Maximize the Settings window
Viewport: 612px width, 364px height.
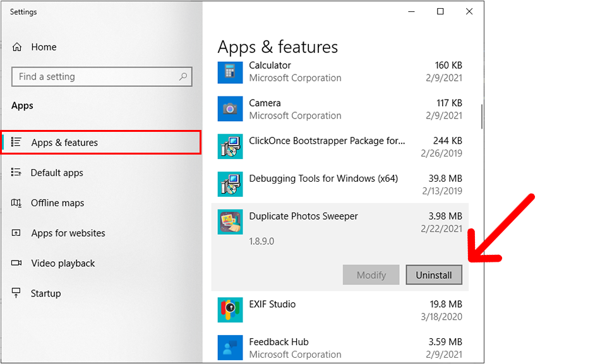point(440,12)
